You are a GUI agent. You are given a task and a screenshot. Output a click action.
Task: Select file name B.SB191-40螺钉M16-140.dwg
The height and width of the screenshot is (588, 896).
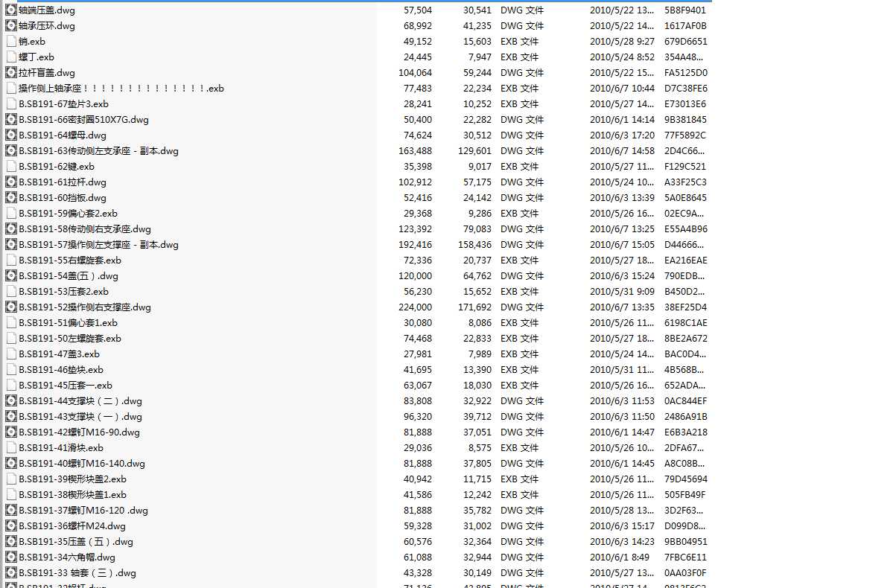pos(82,464)
